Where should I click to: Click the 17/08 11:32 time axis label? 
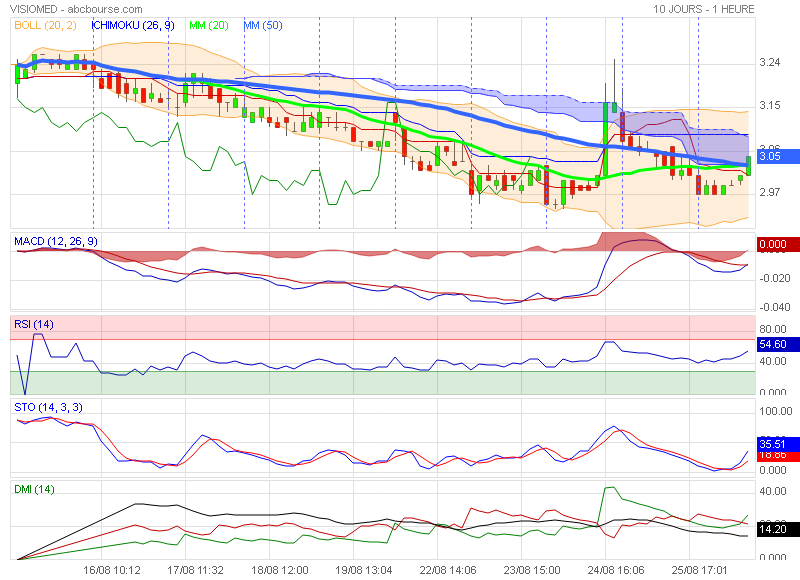tap(195, 570)
